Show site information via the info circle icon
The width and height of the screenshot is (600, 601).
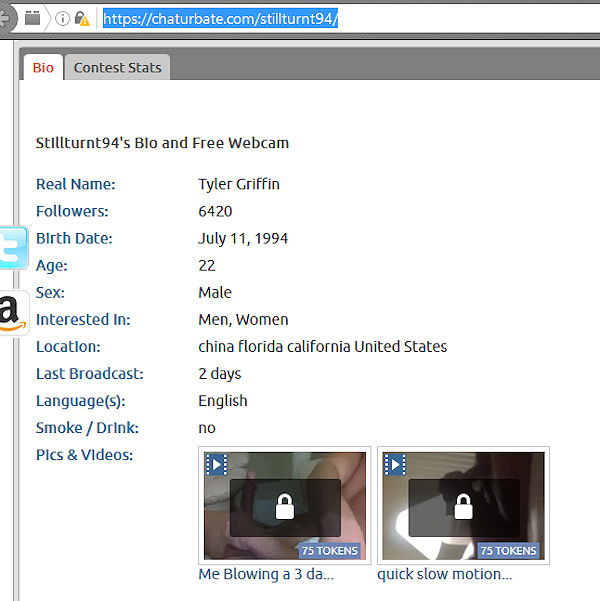(x=62, y=18)
